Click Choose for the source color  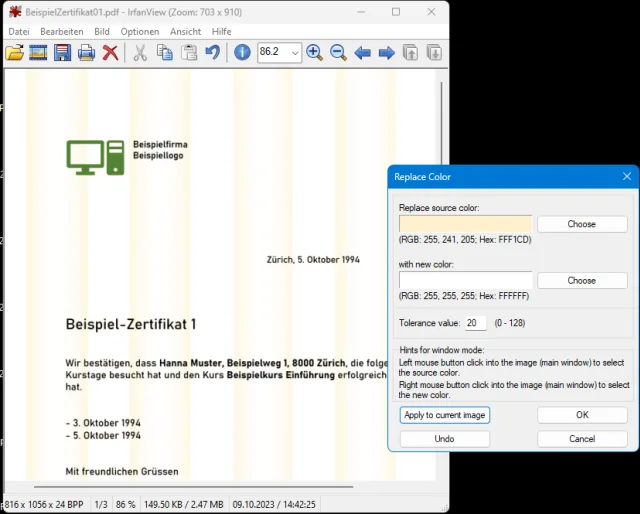[582, 224]
